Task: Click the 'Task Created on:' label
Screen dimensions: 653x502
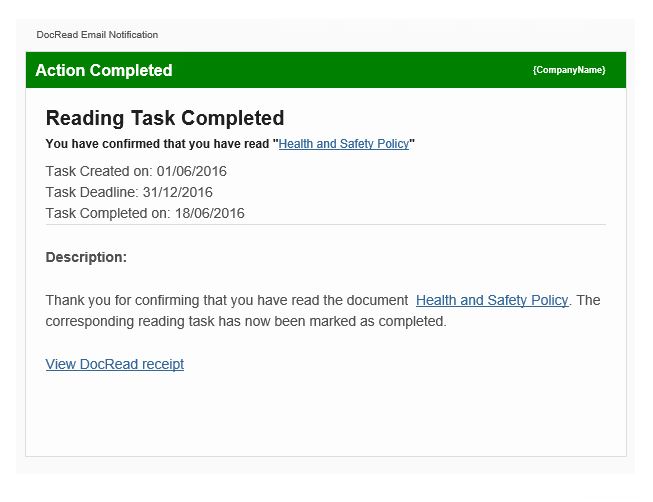Action: click(99, 171)
